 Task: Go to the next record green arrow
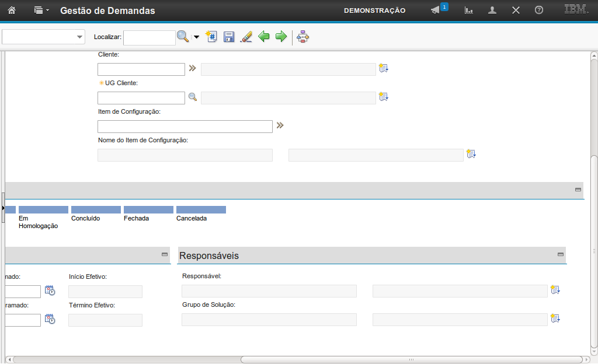pos(281,37)
